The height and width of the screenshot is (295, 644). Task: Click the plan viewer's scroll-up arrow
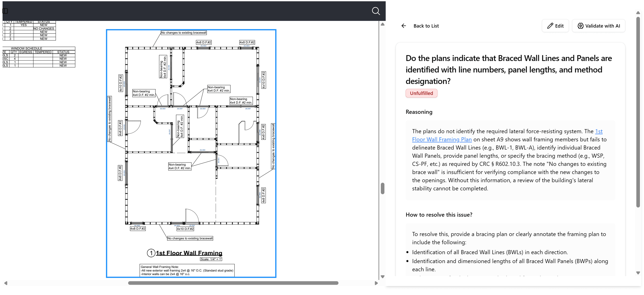[382, 24]
